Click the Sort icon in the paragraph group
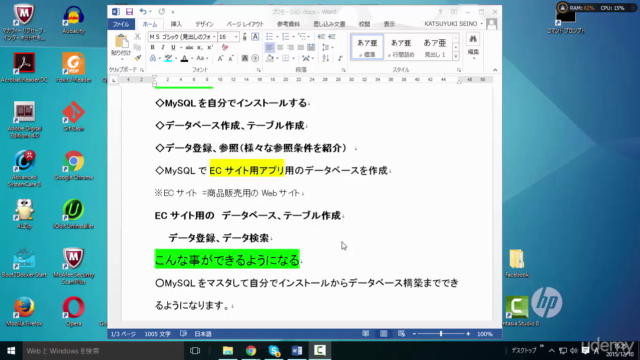 click(326, 58)
